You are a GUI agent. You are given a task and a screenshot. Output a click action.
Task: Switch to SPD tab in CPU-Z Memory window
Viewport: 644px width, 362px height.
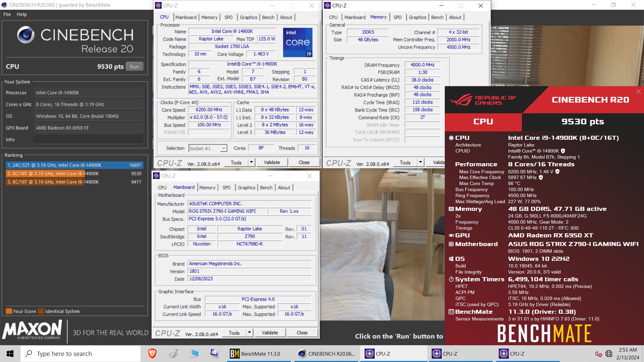pyautogui.click(x=397, y=17)
